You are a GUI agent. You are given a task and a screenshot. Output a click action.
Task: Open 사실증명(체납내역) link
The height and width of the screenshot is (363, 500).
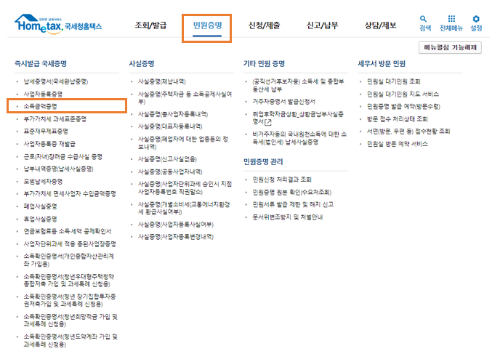[162, 81]
